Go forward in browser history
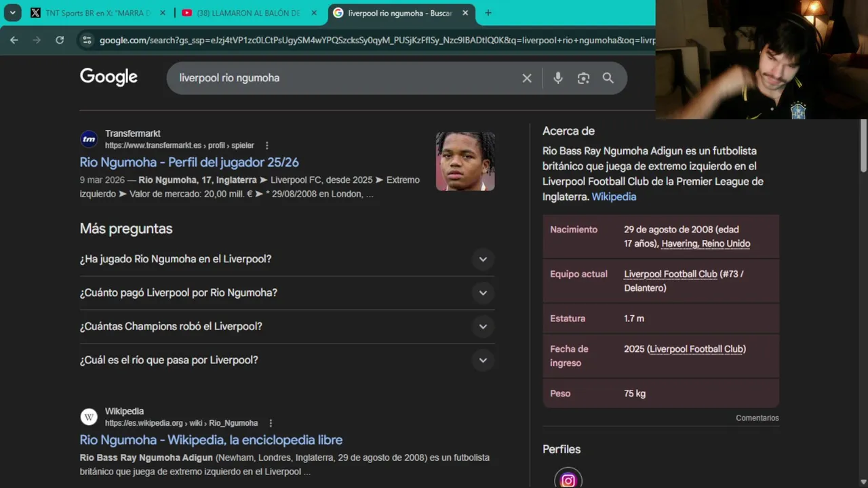 (x=37, y=40)
